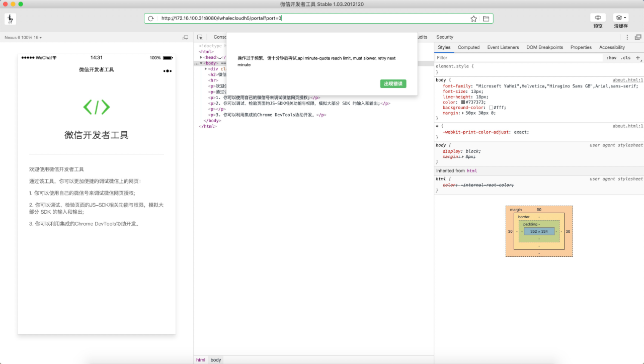Select the hr element in the DOM tree
Screen dimensions: 644x364
(x=213, y=80)
